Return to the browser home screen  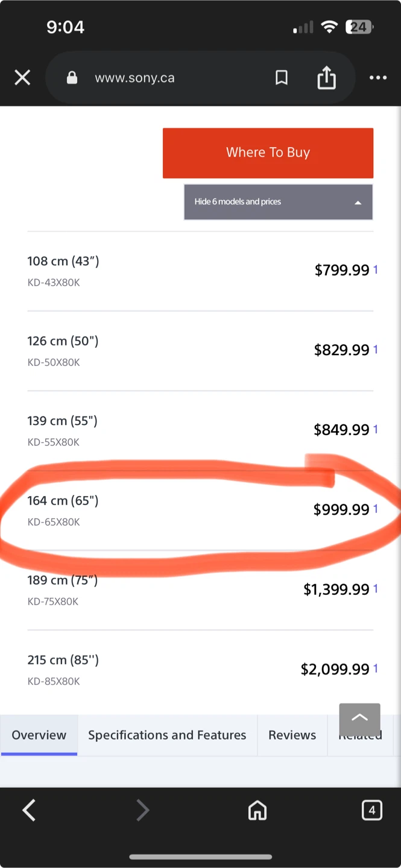coord(257,810)
